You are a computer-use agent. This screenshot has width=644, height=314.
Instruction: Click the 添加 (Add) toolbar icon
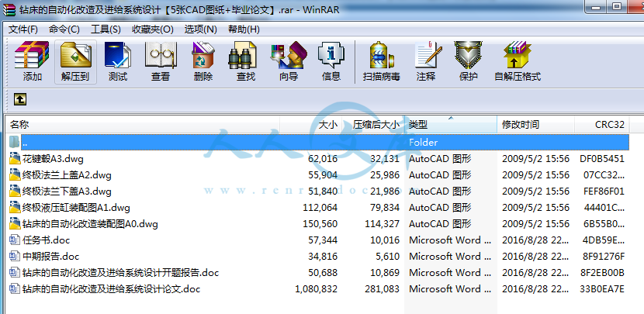[x=32, y=61]
